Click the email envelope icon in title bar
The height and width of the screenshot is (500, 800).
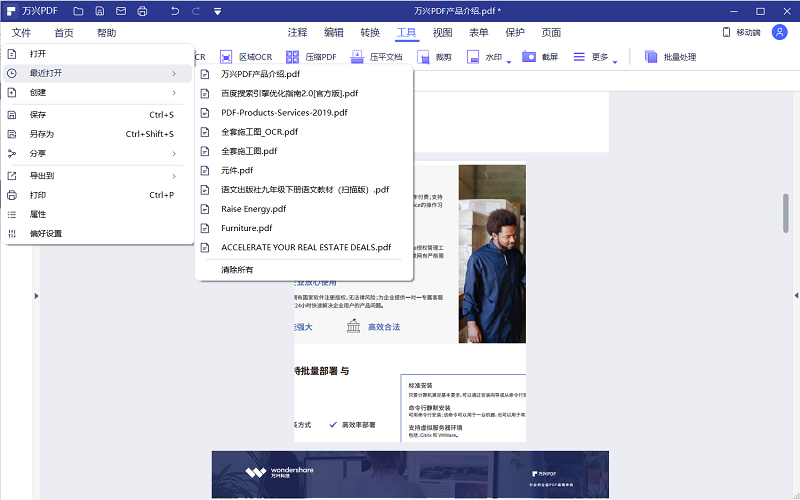click(x=121, y=11)
